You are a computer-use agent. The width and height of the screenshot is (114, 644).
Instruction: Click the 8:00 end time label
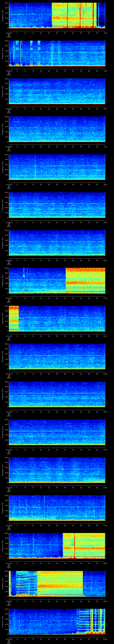105,185
